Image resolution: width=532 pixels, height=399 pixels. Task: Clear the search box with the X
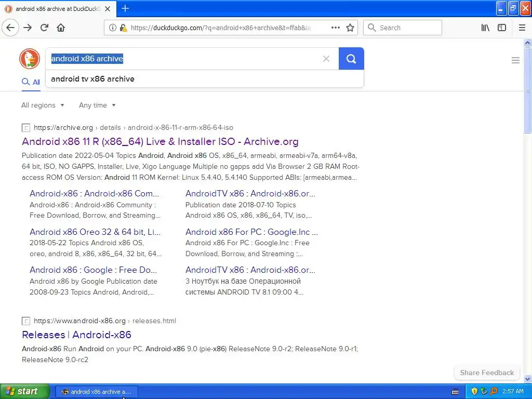pos(326,59)
